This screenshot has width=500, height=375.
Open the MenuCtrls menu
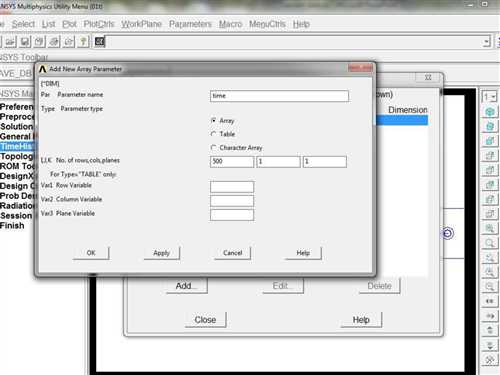[267, 24]
